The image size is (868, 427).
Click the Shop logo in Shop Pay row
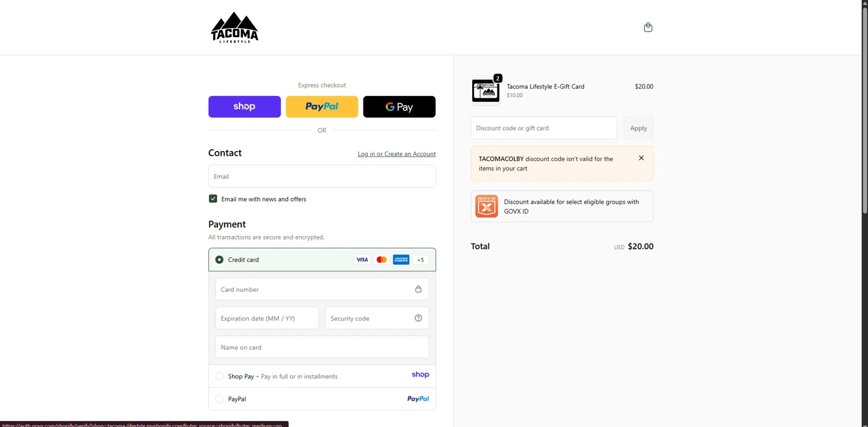421,375
